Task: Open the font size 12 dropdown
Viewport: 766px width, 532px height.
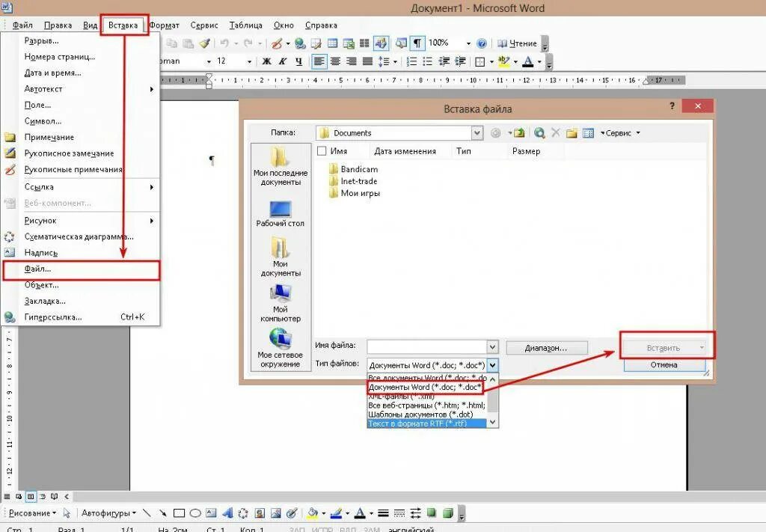Action: click(x=249, y=61)
